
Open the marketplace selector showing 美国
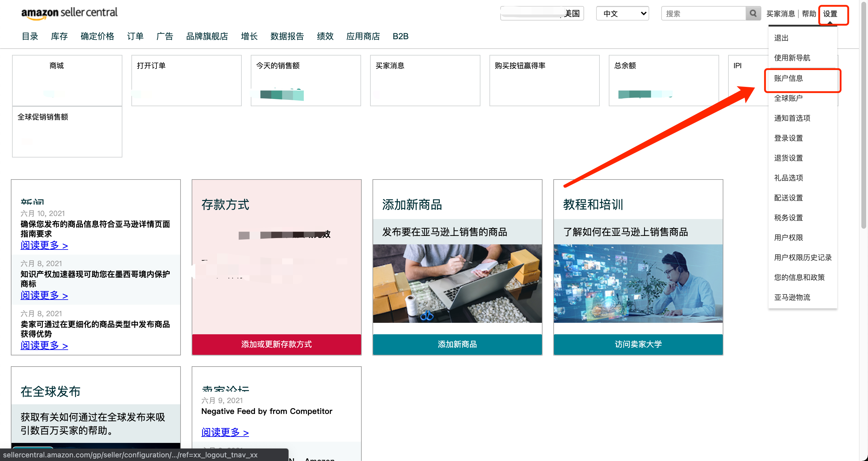[x=542, y=14]
